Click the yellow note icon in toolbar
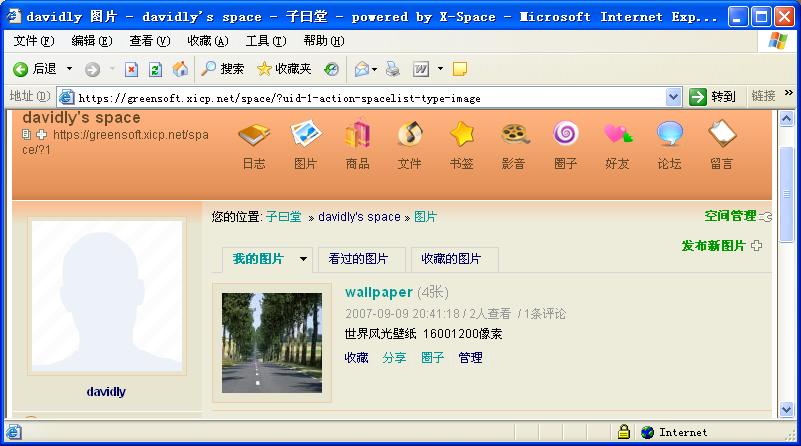Image resolution: width=801 pixels, height=446 pixels. coord(460,69)
